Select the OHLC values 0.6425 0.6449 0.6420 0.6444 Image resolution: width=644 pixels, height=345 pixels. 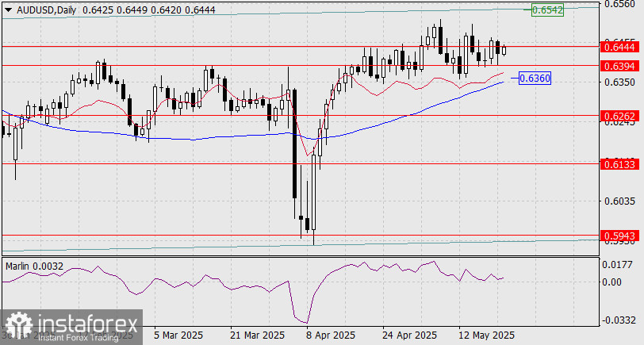tap(148, 10)
